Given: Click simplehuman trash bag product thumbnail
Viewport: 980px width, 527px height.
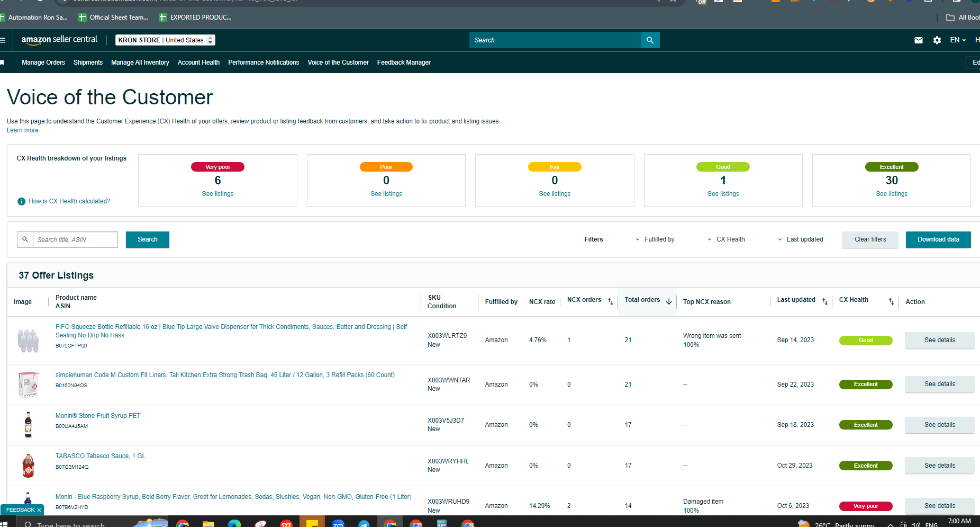Looking at the screenshot, I should pyautogui.click(x=28, y=385).
